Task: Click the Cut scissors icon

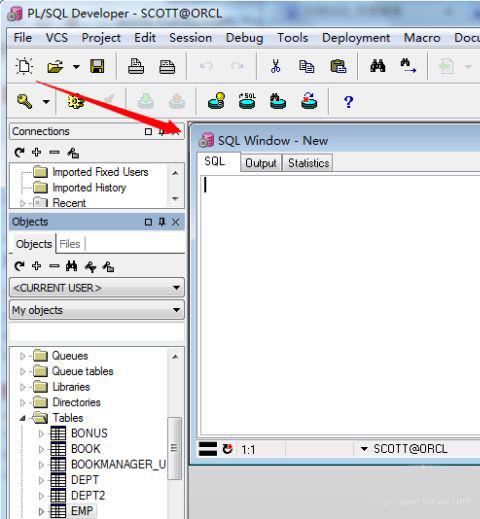Action: [x=275, y=66]
